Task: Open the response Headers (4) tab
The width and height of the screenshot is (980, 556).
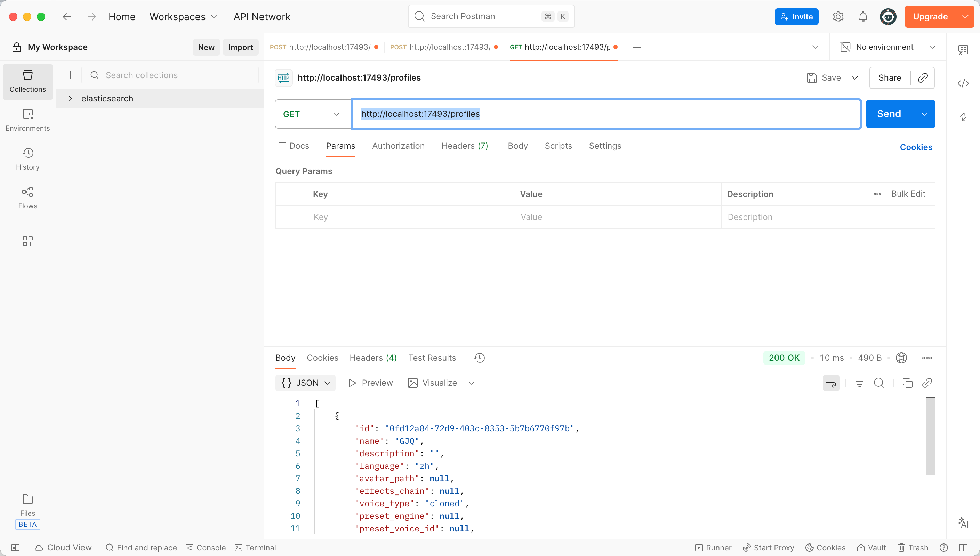Action: click(x=373, y=358)
